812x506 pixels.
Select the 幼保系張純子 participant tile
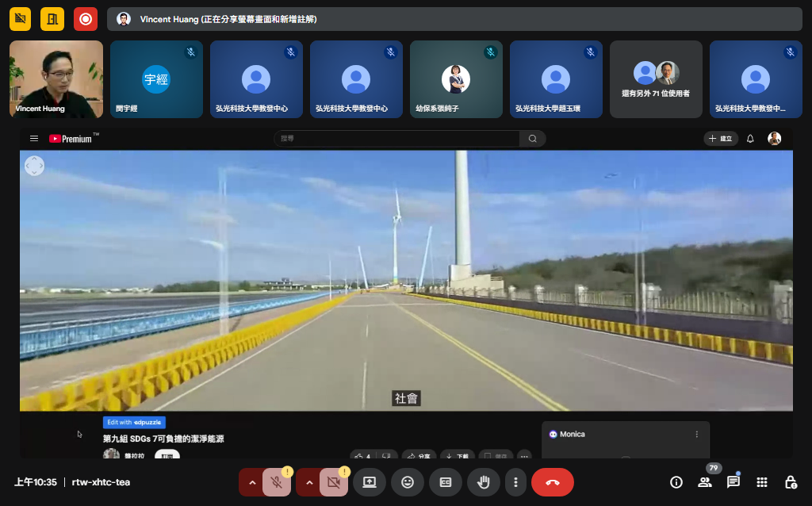456,79
